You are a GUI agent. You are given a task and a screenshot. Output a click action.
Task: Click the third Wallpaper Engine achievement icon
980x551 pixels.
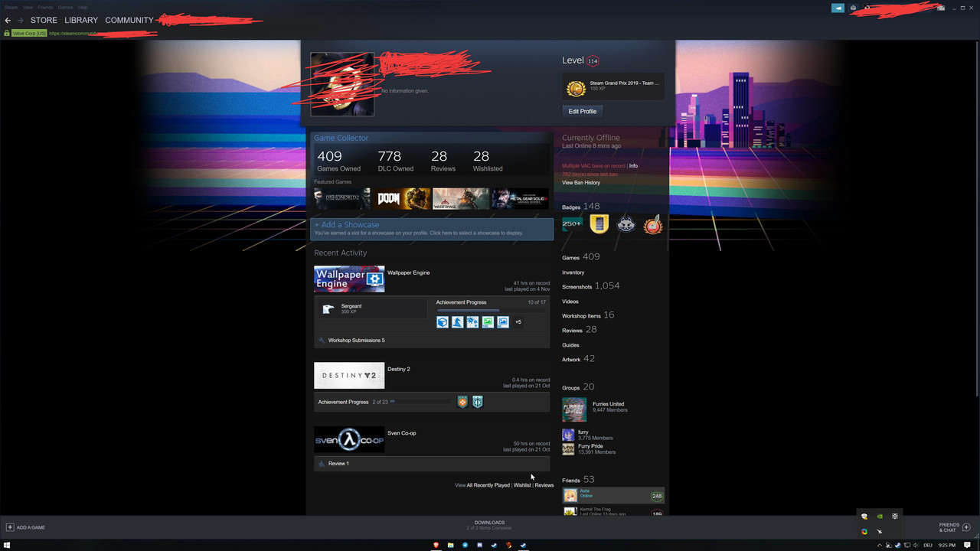472,322
